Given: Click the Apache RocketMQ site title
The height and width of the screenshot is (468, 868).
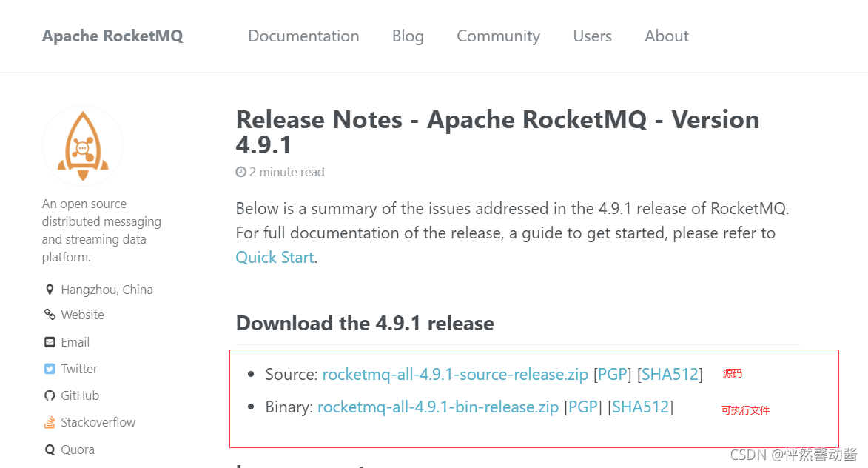Looking at the screenshot, I should tap(112, 36).
